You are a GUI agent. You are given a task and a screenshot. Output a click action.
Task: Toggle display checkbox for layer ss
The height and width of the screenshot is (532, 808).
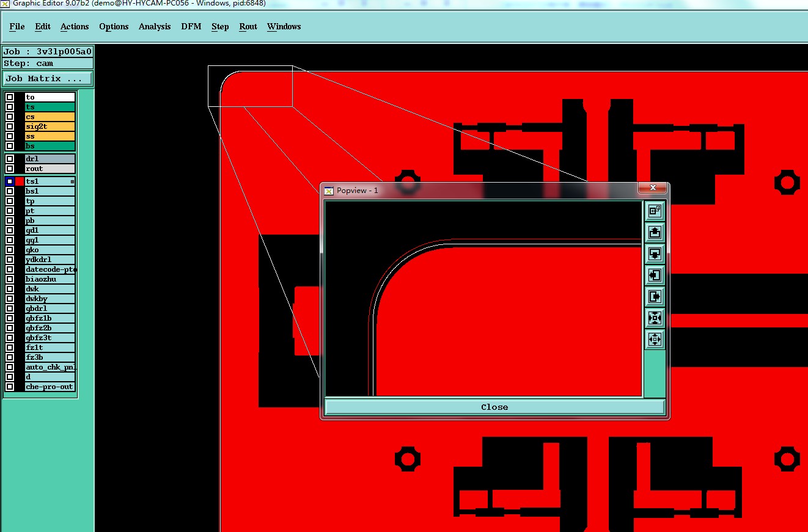pyautogui.click(x=10, y=136)
